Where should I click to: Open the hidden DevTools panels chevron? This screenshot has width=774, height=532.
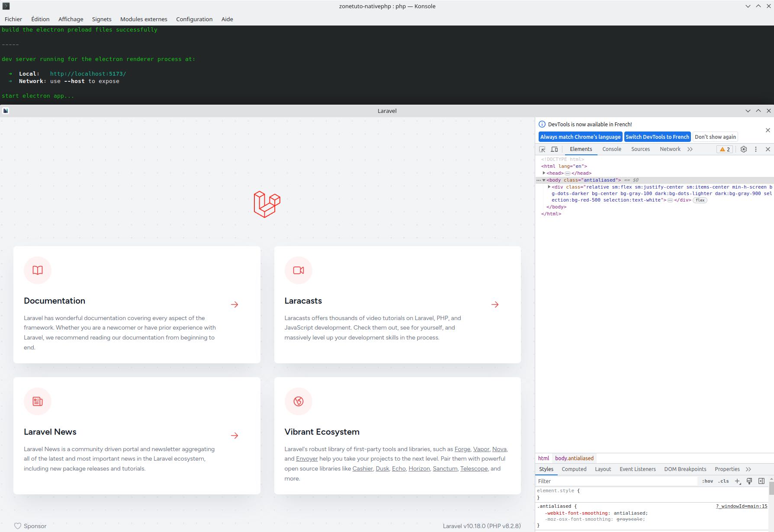click(690, 149)
